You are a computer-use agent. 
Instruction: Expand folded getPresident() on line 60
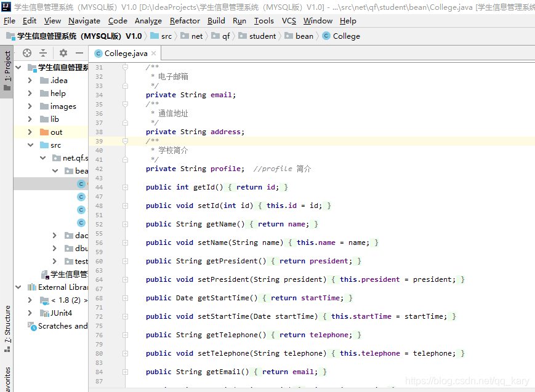(125, 261)
